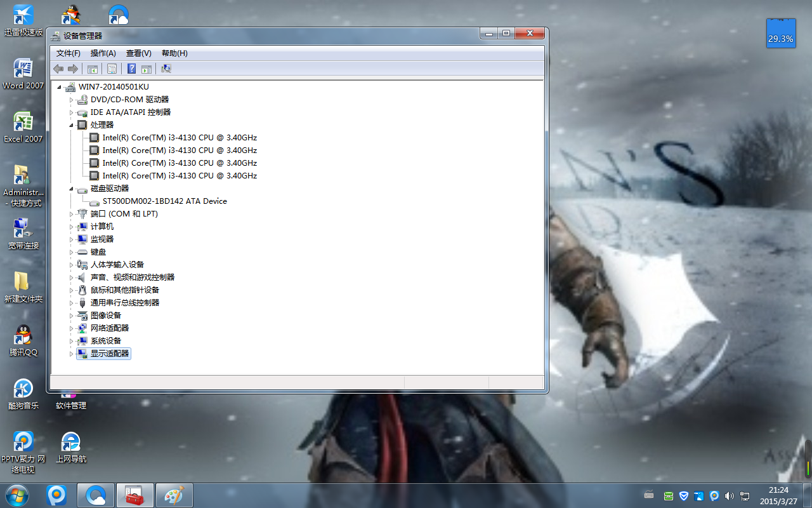
Task: Expand the 声音、视频和游戏控制器 node
Action: coord(71,277)
